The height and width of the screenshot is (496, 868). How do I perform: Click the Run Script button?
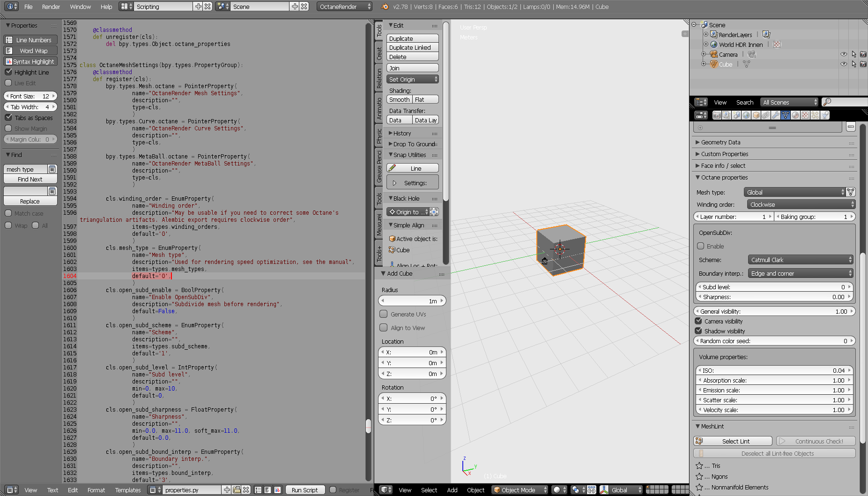304,490
